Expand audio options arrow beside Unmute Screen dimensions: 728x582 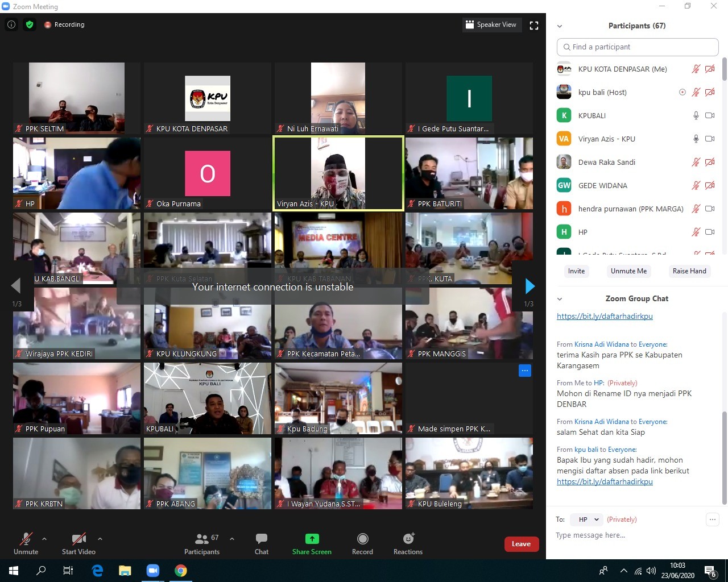[x=44, y=538]
